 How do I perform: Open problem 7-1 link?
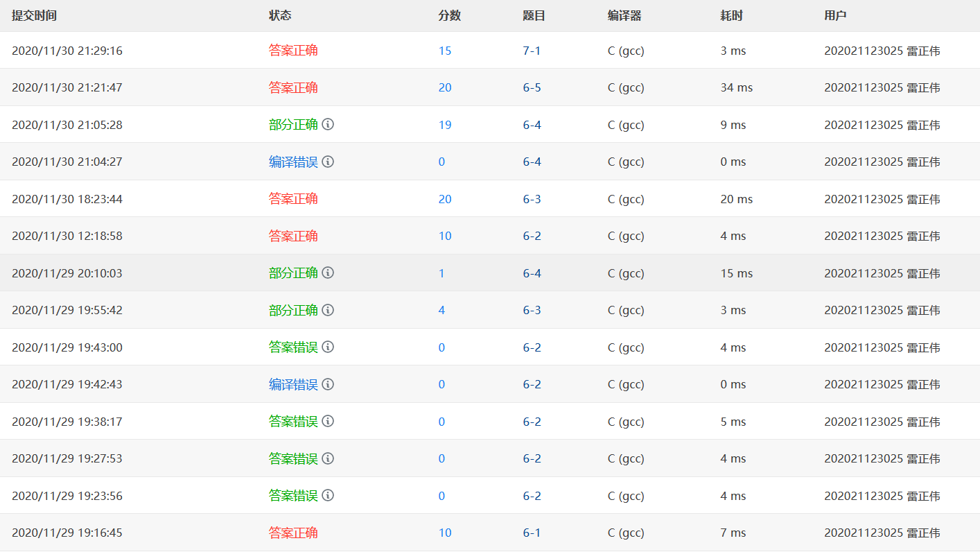point(532,51)
